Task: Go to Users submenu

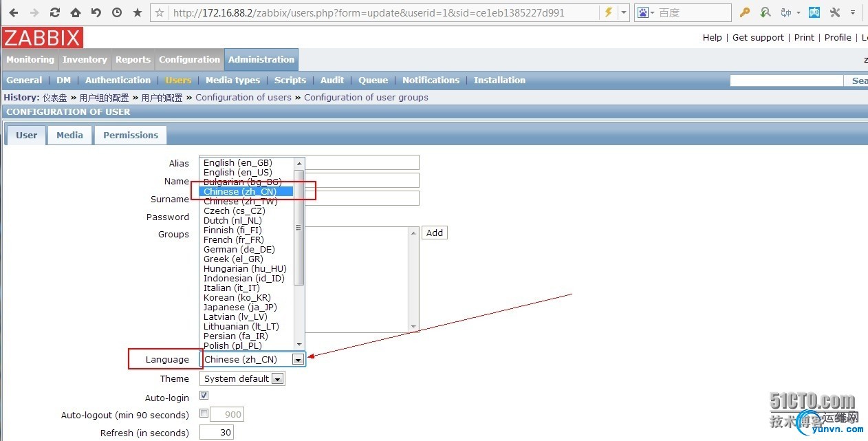Action: pos(178,80)
